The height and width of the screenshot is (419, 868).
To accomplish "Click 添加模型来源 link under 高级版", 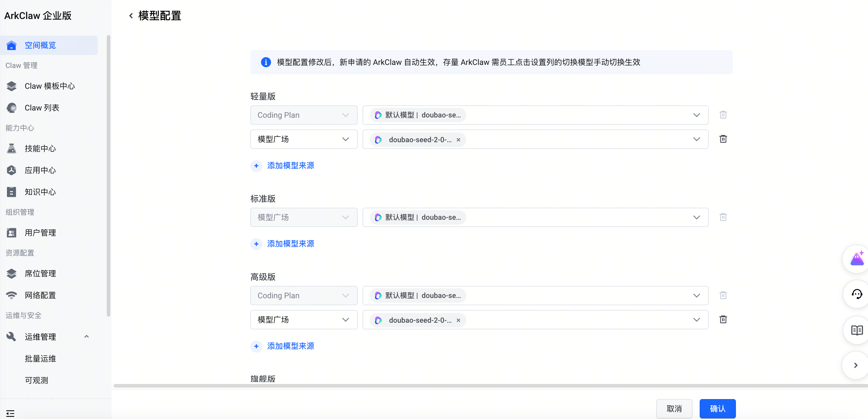I will (x=290, y=346).
